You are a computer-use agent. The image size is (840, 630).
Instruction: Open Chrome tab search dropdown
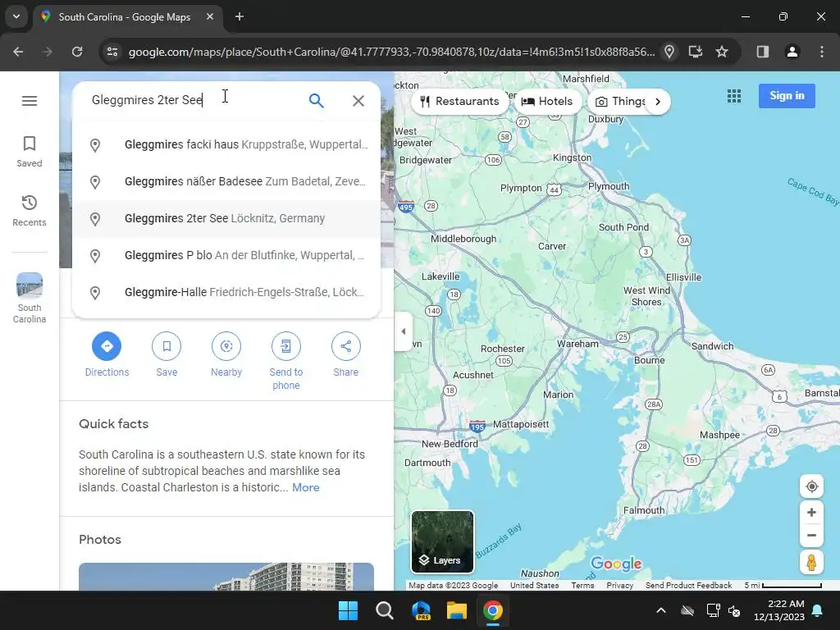point(16,16)
